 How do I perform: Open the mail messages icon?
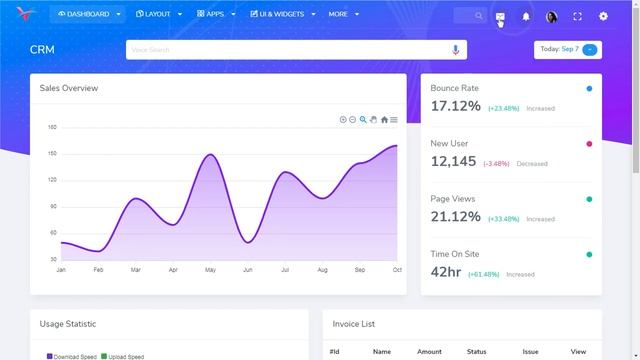click(x=500, y=16)
